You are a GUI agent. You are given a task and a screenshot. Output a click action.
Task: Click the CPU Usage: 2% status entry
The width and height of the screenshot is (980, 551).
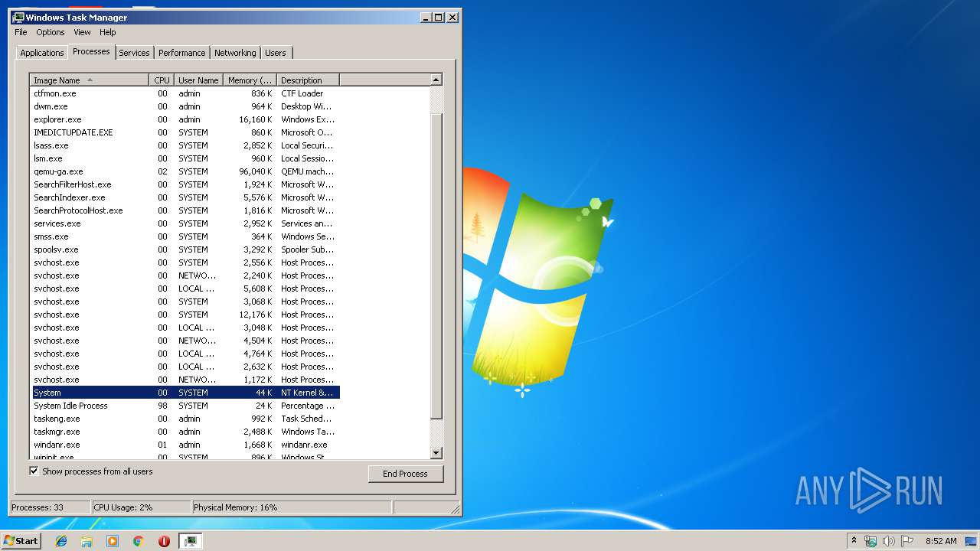coord(141,507)
